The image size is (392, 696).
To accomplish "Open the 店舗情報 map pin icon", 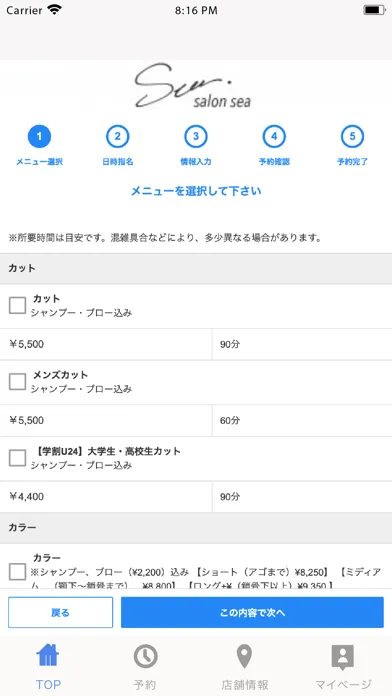I will tap(244, 656).
